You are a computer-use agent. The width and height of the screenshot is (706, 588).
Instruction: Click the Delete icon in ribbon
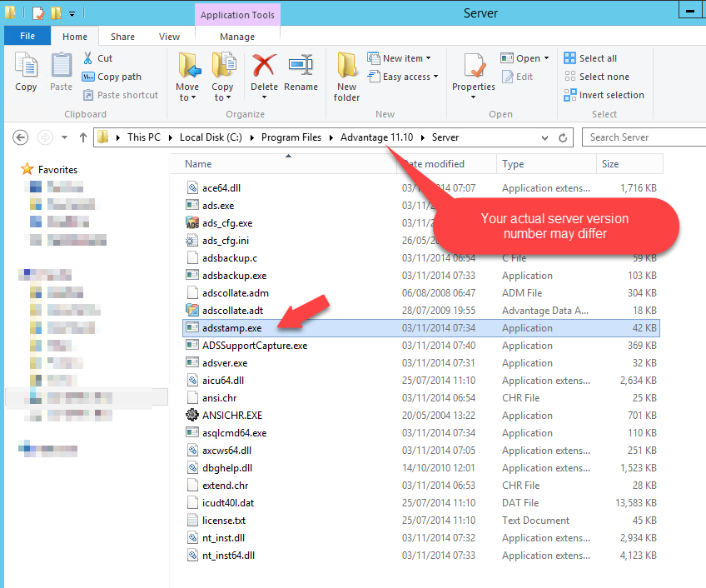(x=264, y=67)
